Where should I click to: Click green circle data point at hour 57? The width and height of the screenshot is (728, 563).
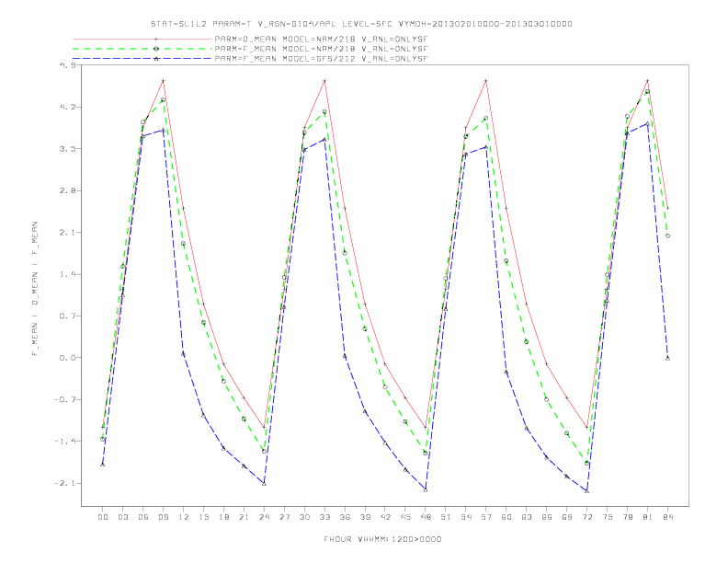click(x=485, y=119)
